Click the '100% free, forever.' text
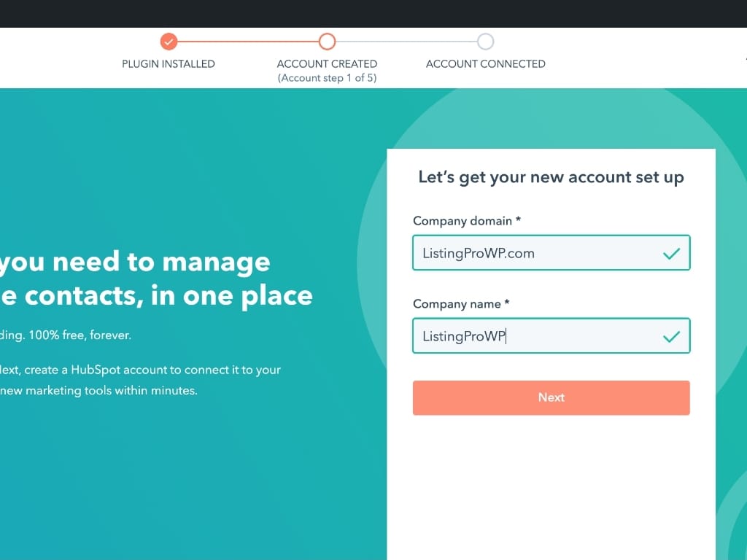The image size is (747, 560). (x=80, y=335)
